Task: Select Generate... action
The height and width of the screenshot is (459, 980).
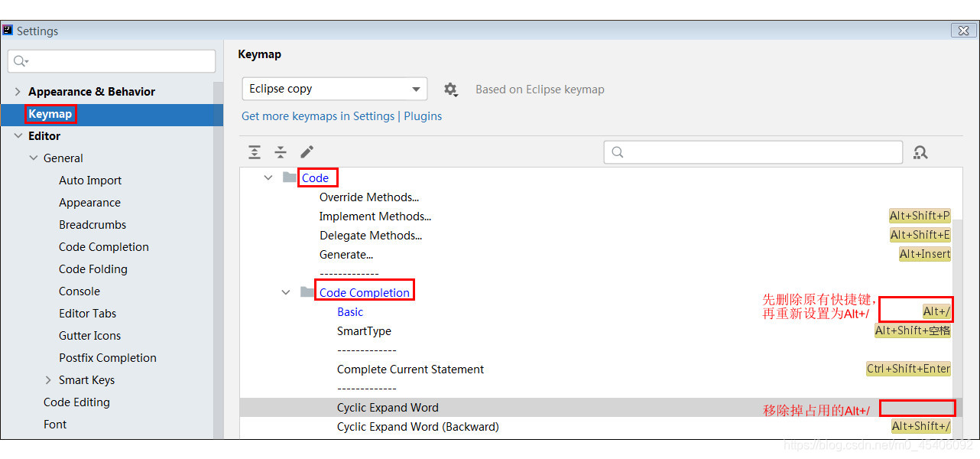Action: [x=346, y=255]
